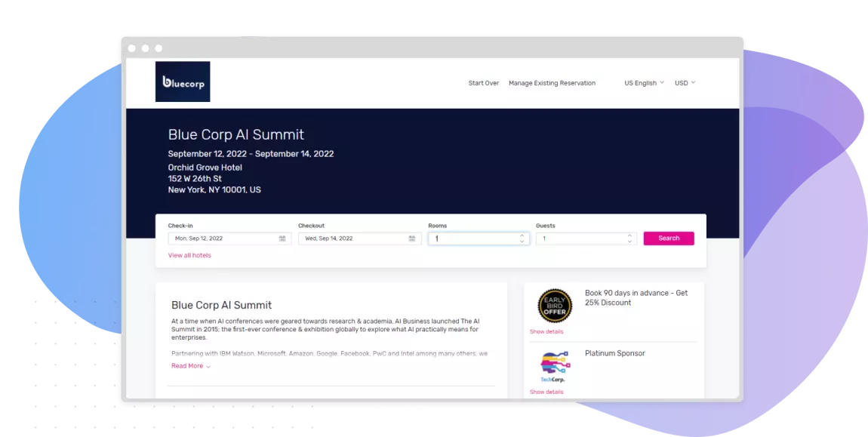This screenshot has width=868, height=437.
Task: Open the View all hotels link
Action: [x=189, y=255]
